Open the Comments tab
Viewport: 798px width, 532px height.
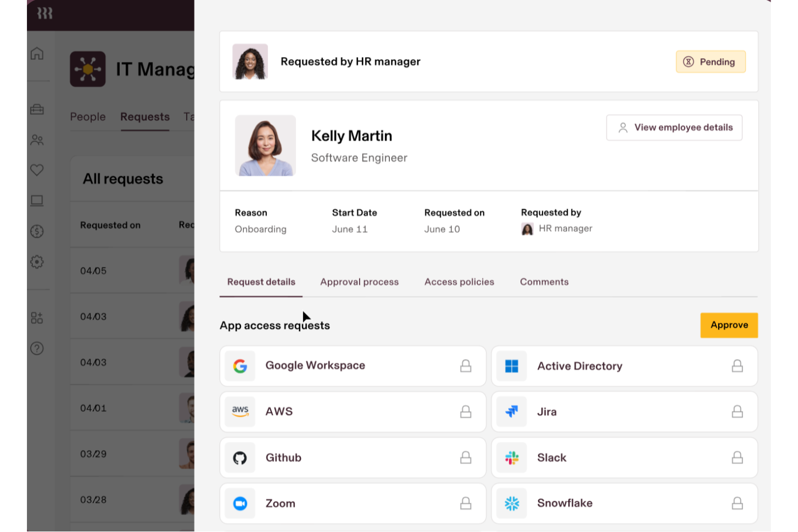coord(544,281)
